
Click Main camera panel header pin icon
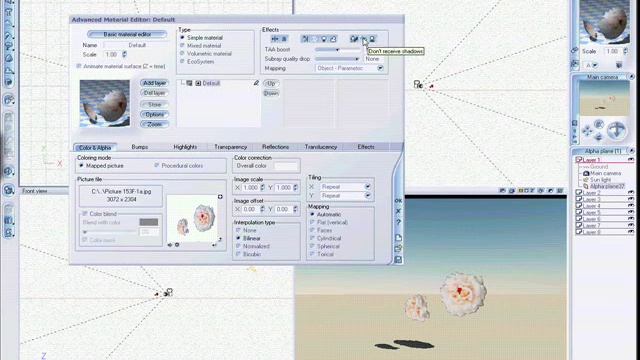(631, 77)
